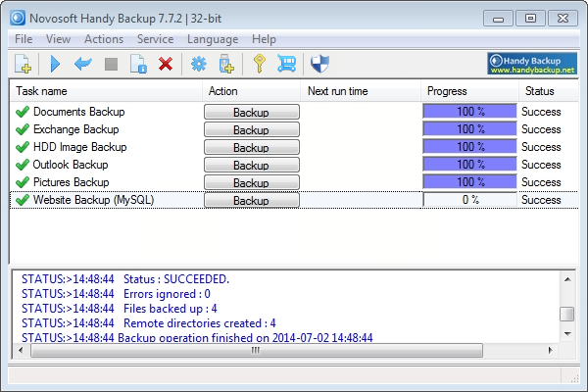Click the log horizontal scrollbar thumb

click(x=257, y=351)
